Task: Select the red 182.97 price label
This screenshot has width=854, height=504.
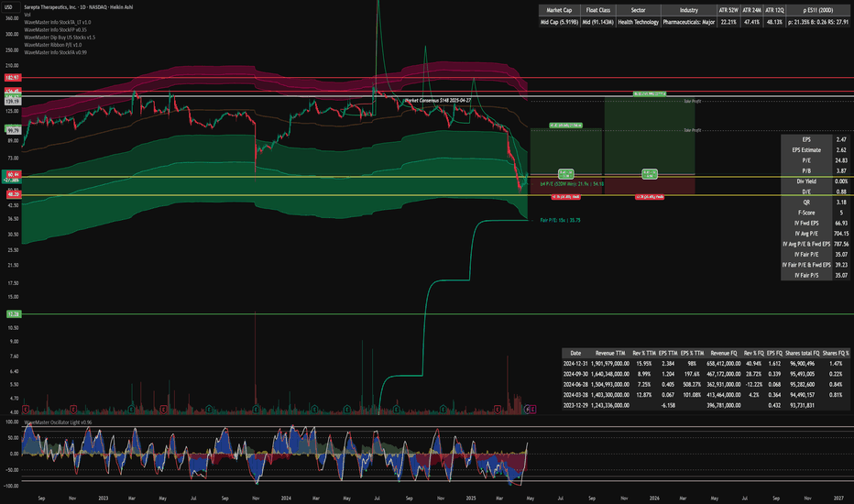Action: [13, 78]
